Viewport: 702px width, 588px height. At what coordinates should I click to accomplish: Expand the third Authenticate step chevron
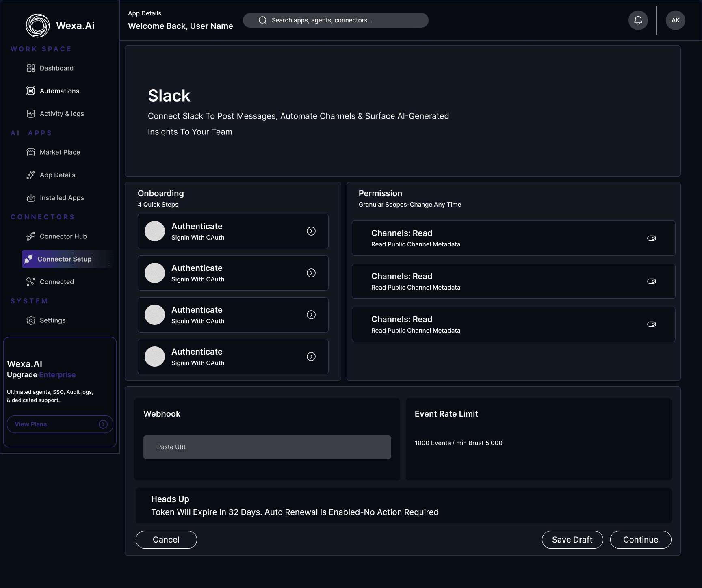coord(311,315)
